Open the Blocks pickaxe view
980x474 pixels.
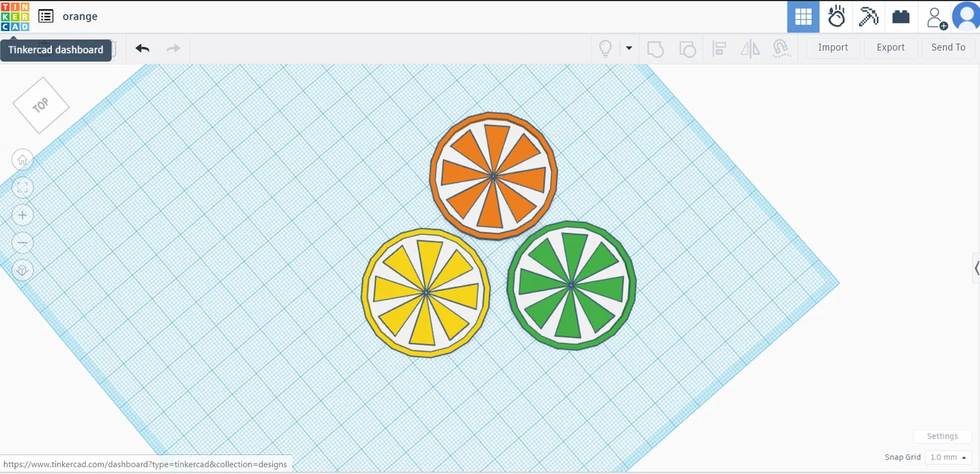coord(869,16)
